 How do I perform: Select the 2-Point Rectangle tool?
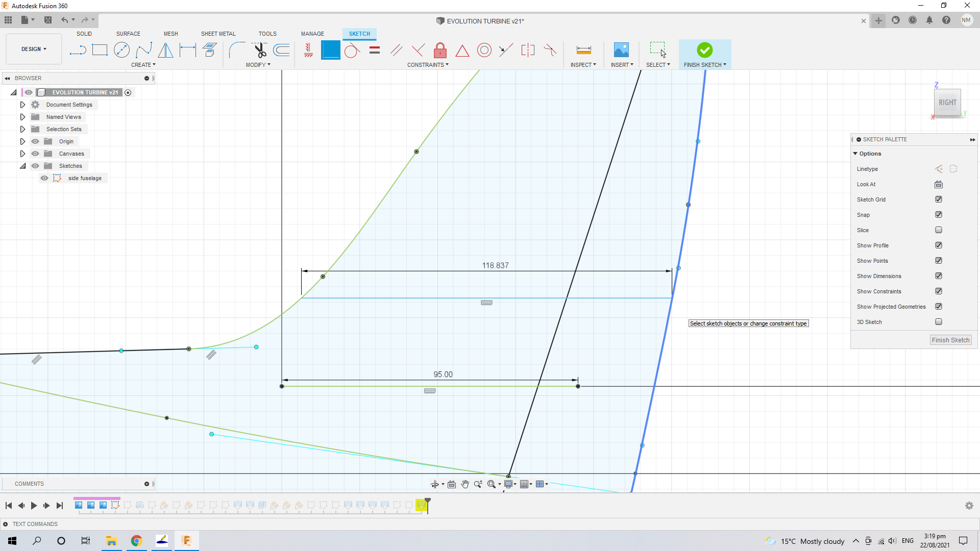(x=100, y=50)
